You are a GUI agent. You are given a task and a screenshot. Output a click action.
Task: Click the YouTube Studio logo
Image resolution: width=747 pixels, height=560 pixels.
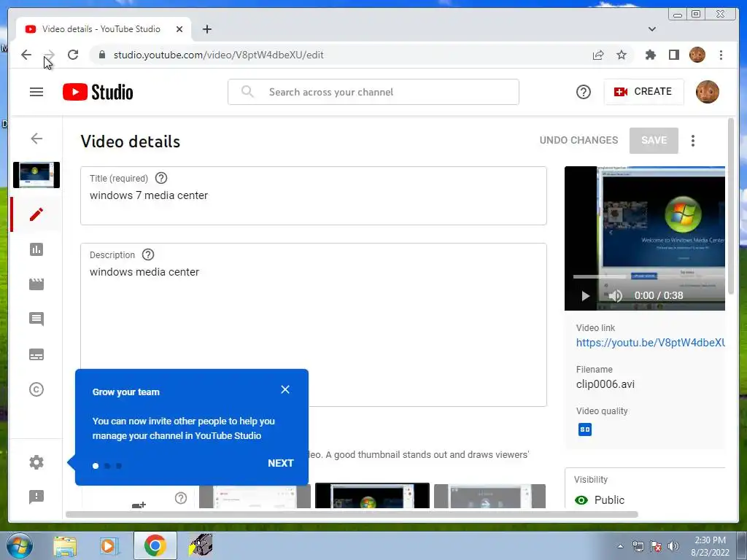click(98, 92)
